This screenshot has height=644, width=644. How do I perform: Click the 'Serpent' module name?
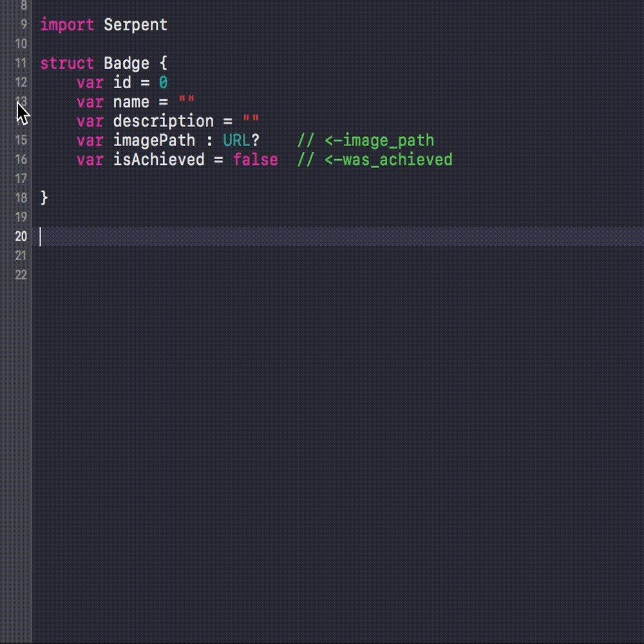[135, 25]
